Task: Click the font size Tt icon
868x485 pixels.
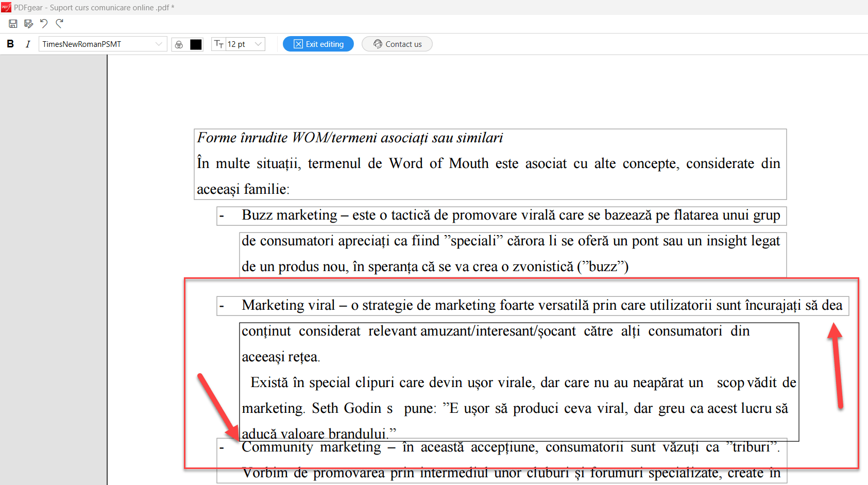Action: [218, 44]
